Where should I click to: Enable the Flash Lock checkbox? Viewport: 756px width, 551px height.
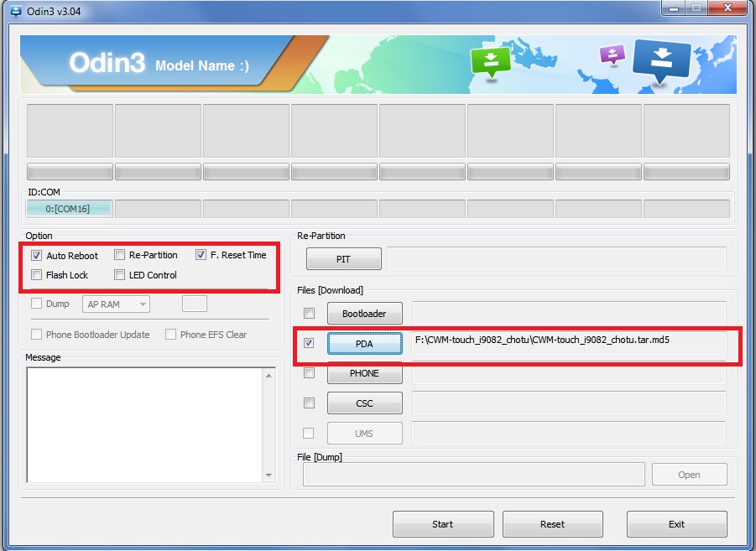(x=37, y=275)
